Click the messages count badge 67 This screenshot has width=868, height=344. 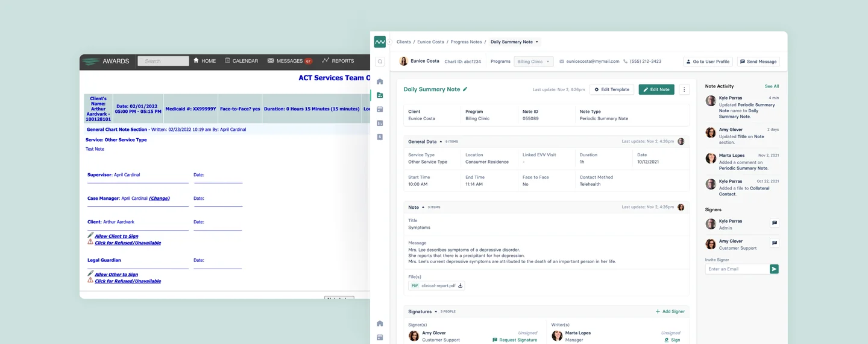pyautogui.click(x=309, y=61)
